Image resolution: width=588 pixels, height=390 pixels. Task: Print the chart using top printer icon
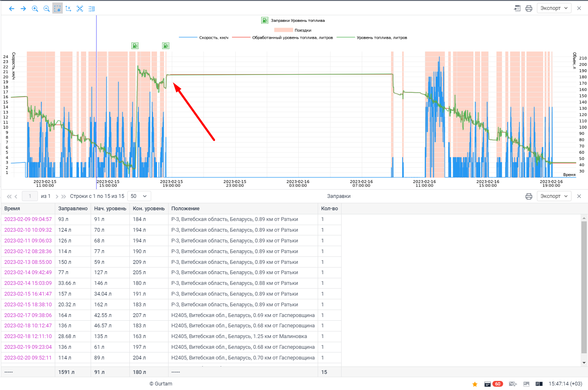[x=529, y=8]
